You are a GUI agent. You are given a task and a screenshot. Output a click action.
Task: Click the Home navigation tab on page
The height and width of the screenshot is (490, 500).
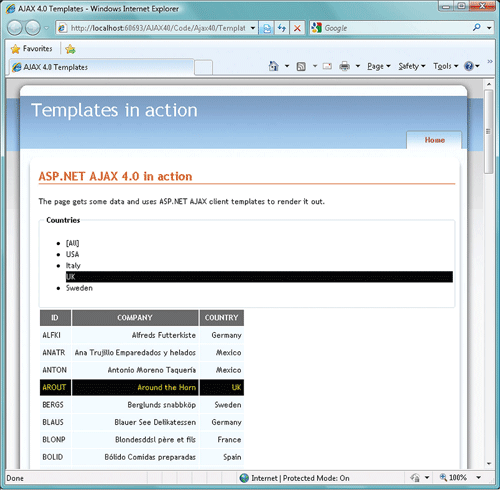pyautogui.click(x=434, y=140)
